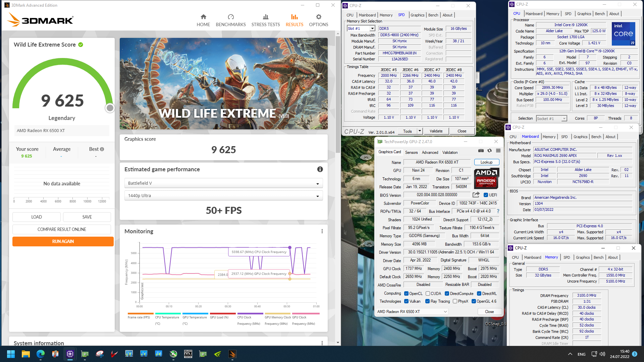This screenshot has height=362, width=644.
Task: Open the HOME section in 3DMark
Action: (203, 20)
